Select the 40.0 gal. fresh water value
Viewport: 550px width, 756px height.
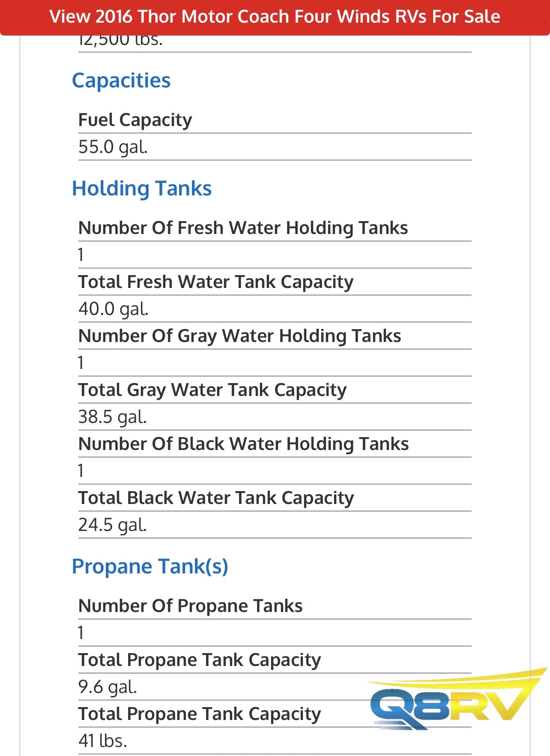tap(114, 309)
